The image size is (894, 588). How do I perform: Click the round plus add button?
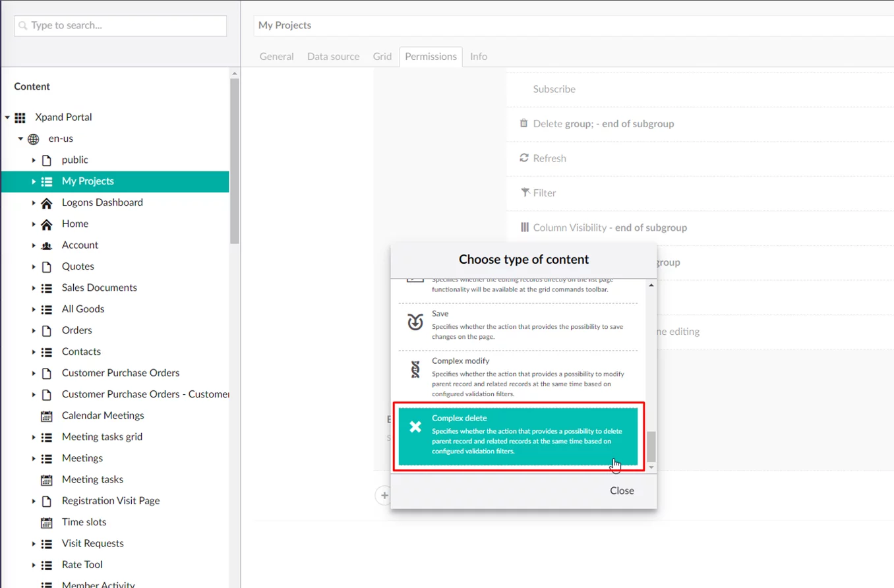[384, 495]
